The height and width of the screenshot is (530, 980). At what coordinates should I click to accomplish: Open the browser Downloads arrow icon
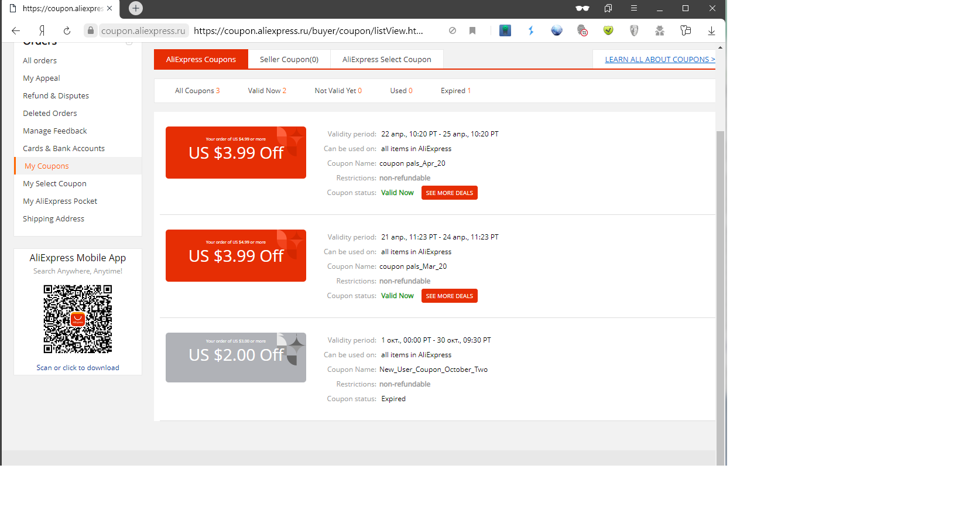click(711, 30)
